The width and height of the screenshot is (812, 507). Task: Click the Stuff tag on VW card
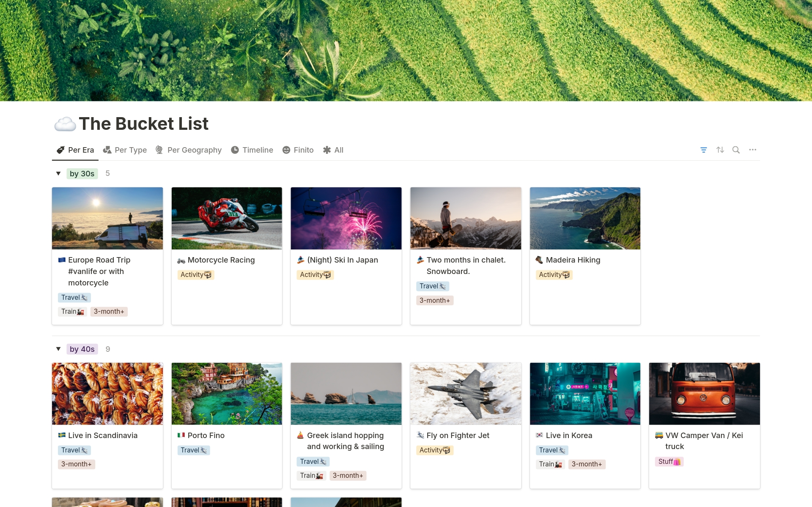point(669,462)
